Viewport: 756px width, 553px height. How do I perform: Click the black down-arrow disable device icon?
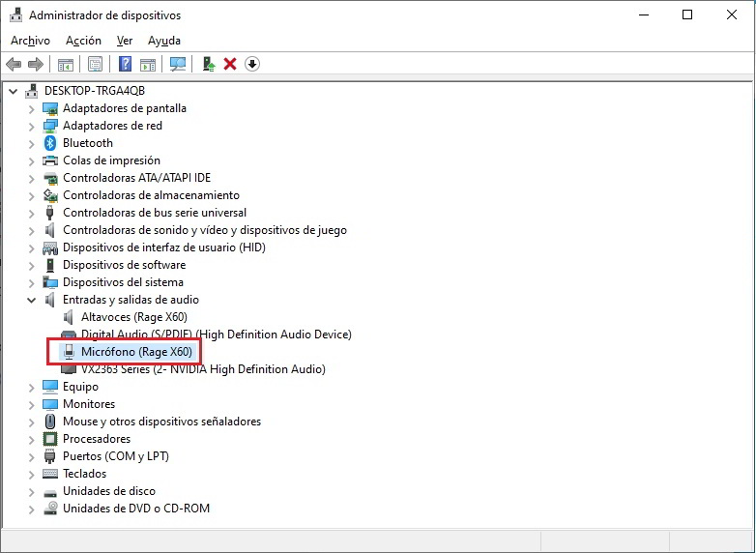252,64
